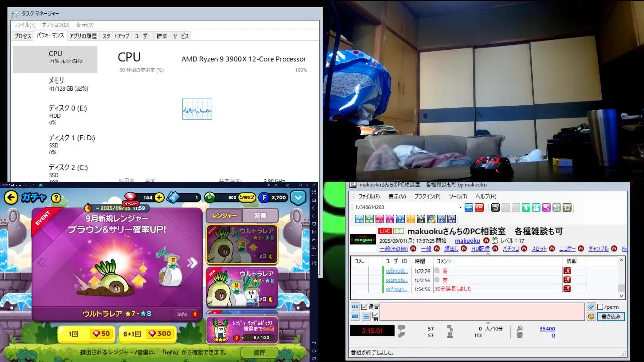Select the EVENT ウルトラレア banner with 2日 left
The image size is (644, 362).
point(242,244)
